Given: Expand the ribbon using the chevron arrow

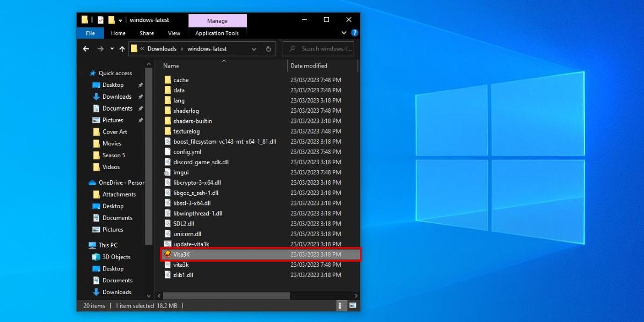Looking at the screenshot, I should coord(343,33).
